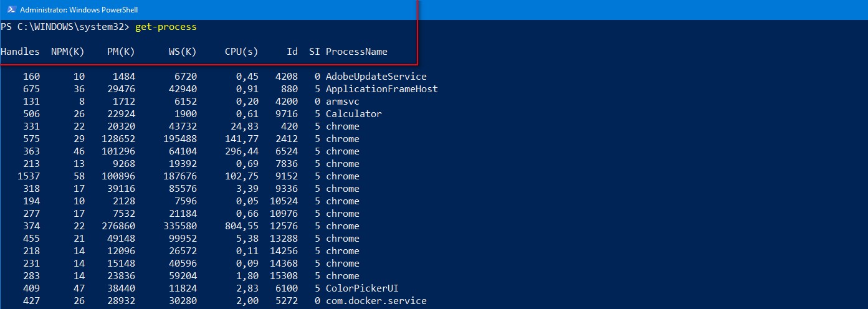Screen dimensions: 868x309
Task: Click the typed get-process command
Action: pyautogui.click(x=166, y=27)
